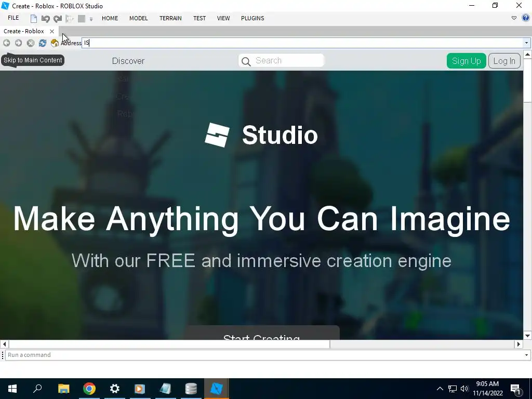This screenshot has width=532, height=399.
Task: Click the grayed Stop square icon
Action: [x=82, y=19]
